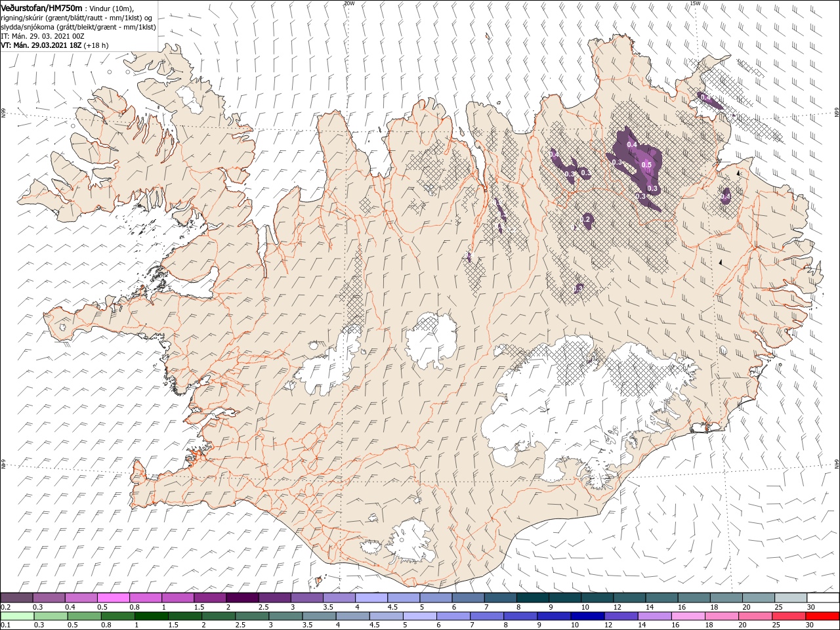Click the 0.5 value on the map's purple snow area
840x630 pixels.
(x=646, y=165)
